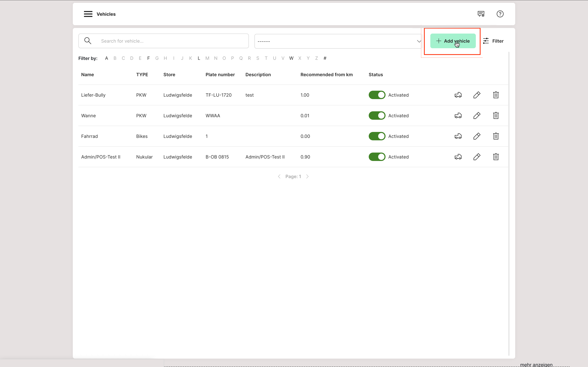Click the Search for vehicle field

170,41
